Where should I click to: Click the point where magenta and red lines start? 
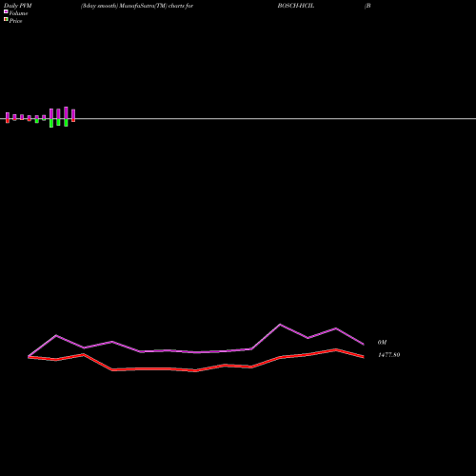click(29, 357)
